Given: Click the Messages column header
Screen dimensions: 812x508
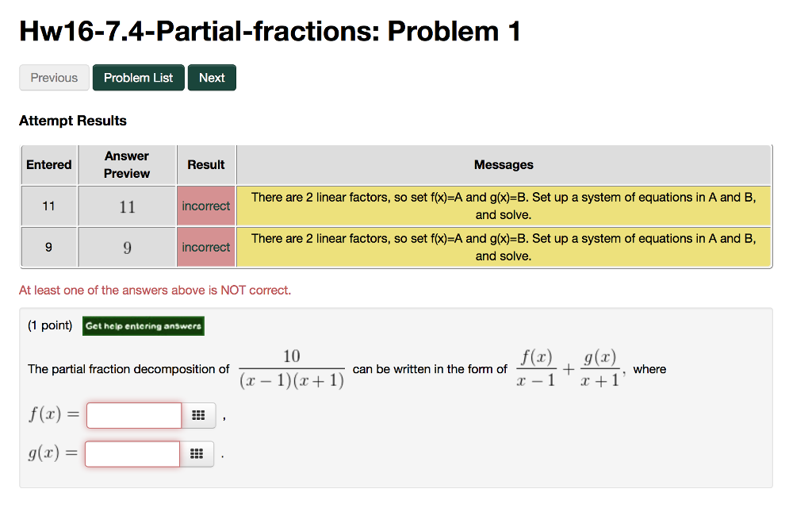Looking at the screenshot, I should point(504,164).
